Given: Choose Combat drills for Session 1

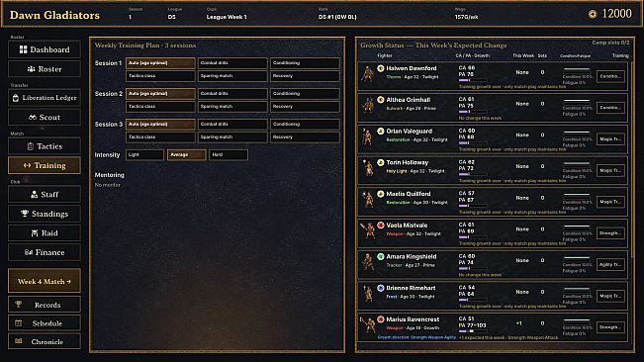Looking at the screenshot, I should coord(232,63).
